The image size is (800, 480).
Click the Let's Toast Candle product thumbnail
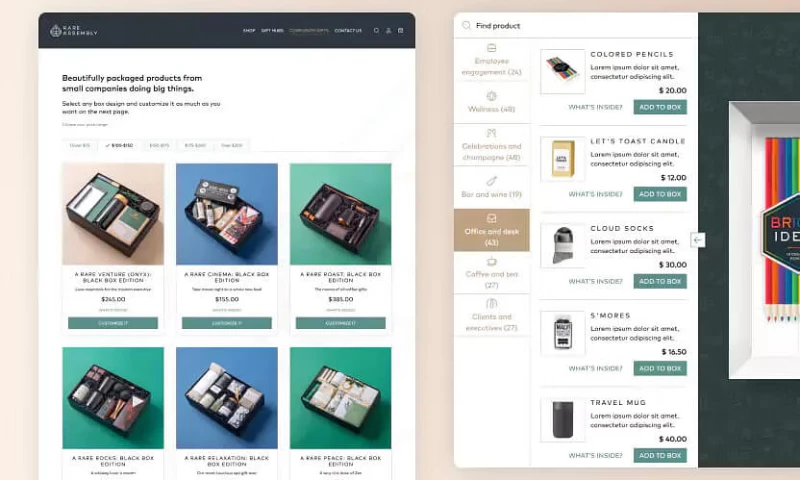562,159
